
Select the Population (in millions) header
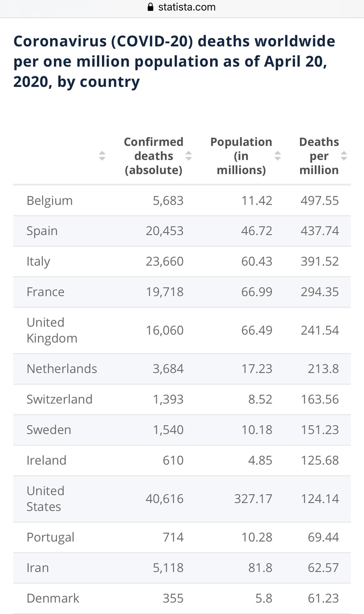click(x=241, y=156)
